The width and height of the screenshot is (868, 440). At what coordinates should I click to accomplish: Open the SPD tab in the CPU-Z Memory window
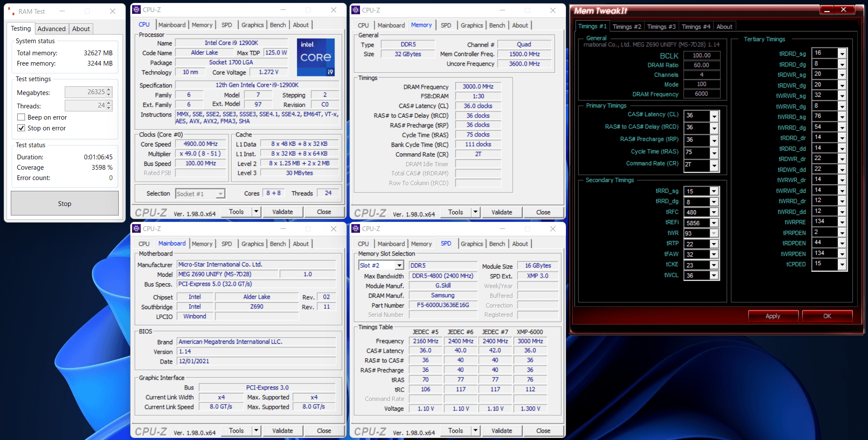[x=446, y=25]
